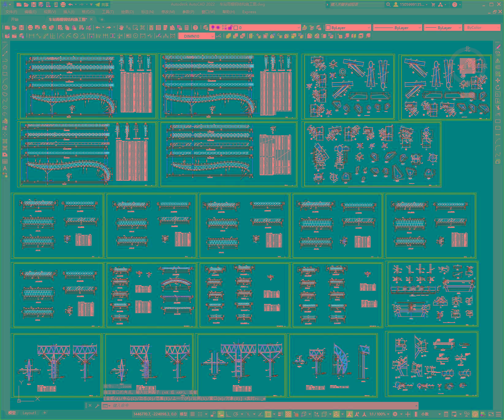
Task: Open status bar customization menu icon
Action: [x=498, y=414]
